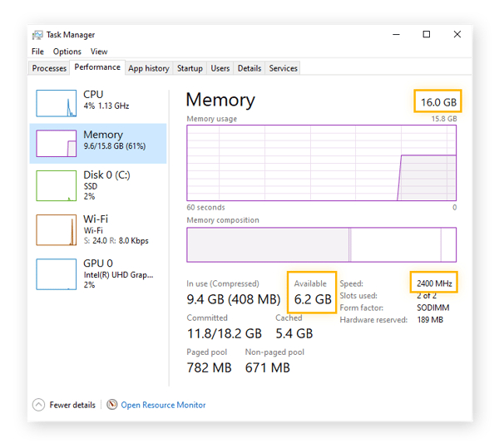Maximize the Task Manager window

pyautogui.click(x=427, y=35)
